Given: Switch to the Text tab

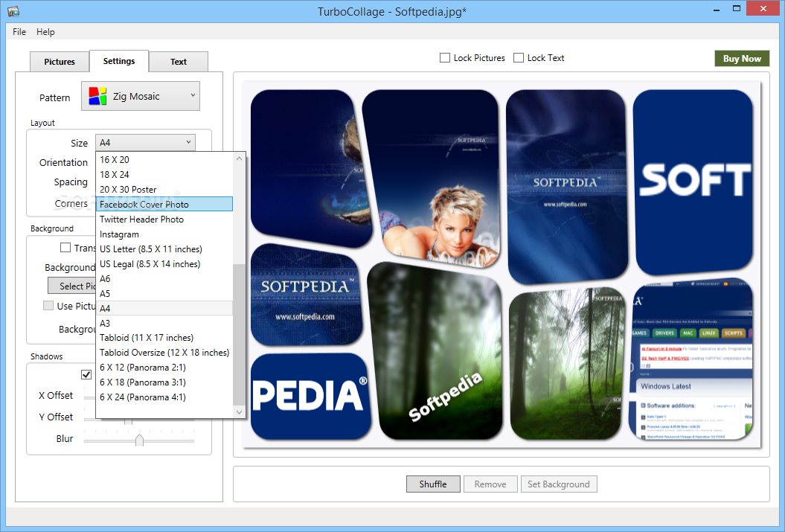Looking at the screenshot, I should coord(179,62).
